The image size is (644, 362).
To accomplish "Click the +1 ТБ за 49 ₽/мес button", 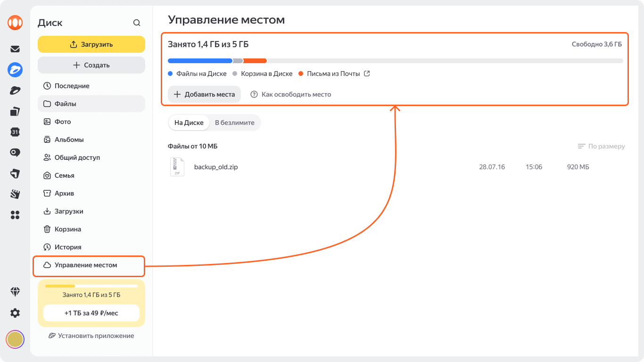I will click(x=91, y=313).
